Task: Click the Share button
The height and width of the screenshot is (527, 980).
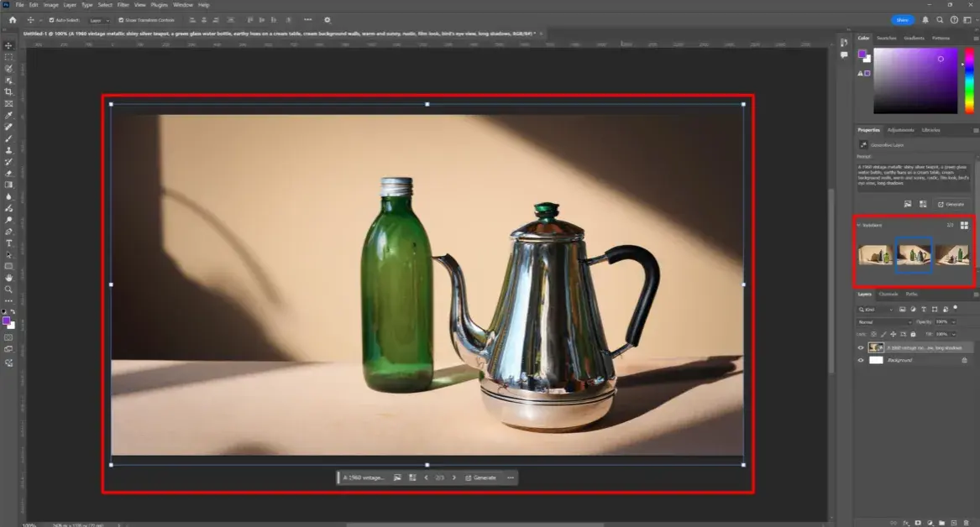Action: pyautogui.click(x=903, y=20)
